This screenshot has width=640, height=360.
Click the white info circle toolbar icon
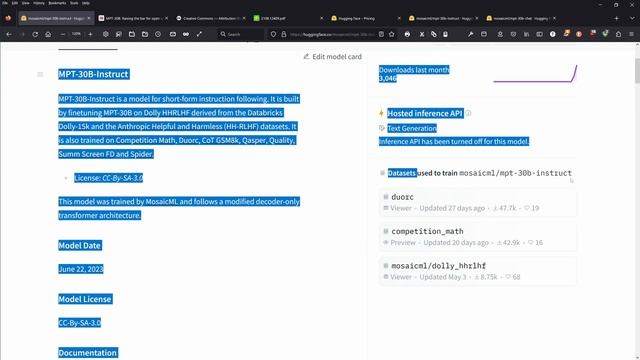tap(553, 34)
